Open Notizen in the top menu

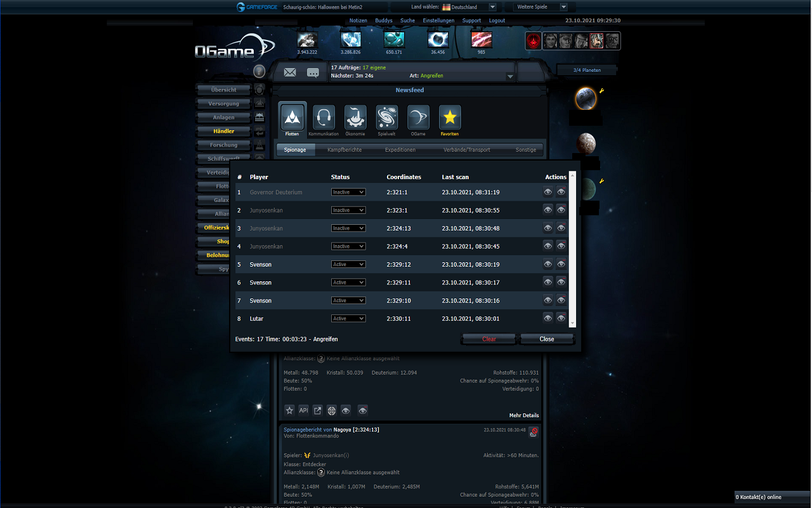point(358,20)
